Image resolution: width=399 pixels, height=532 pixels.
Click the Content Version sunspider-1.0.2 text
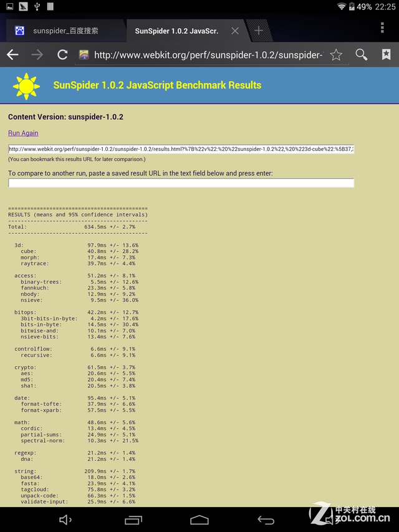(65, 117)
